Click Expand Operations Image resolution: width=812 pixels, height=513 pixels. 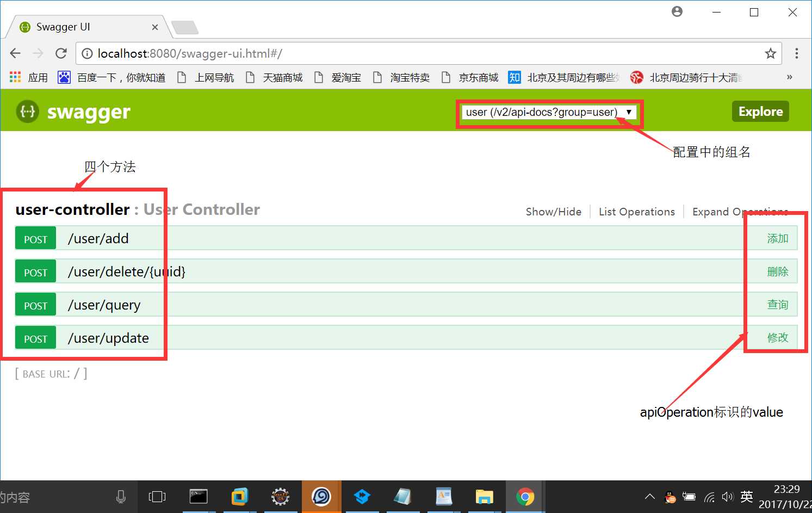740,212
